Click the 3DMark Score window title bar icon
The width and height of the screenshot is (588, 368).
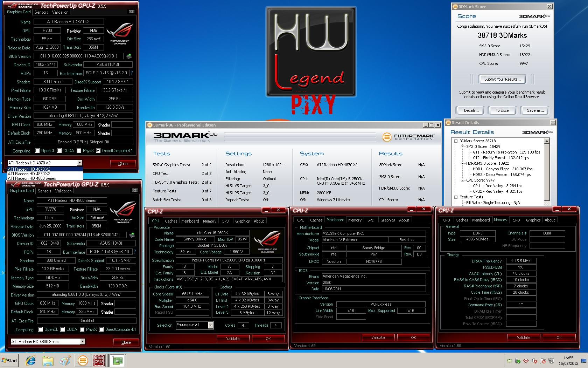click(x=455, y=7)
